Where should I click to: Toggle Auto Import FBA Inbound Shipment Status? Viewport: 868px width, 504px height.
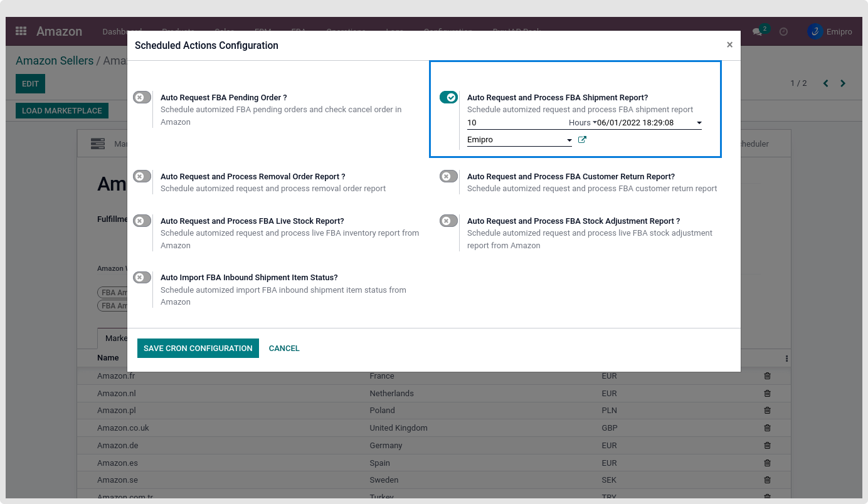(142, 278)
